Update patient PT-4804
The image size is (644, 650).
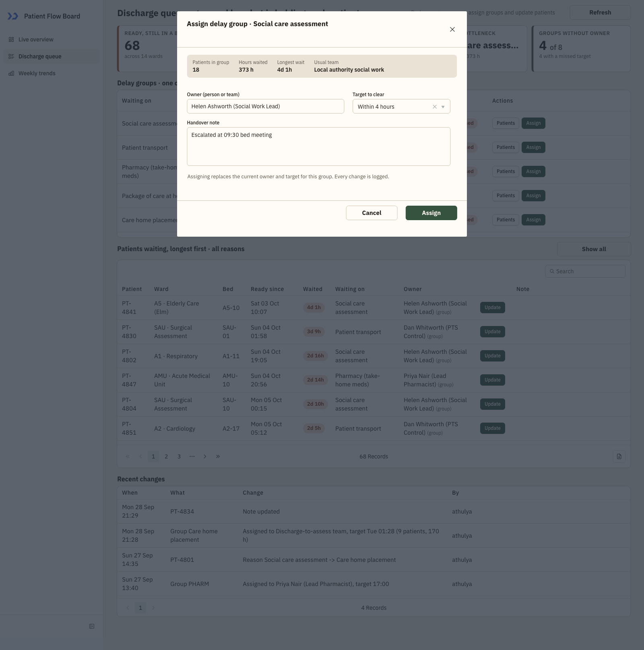click(x=493, y=404)
